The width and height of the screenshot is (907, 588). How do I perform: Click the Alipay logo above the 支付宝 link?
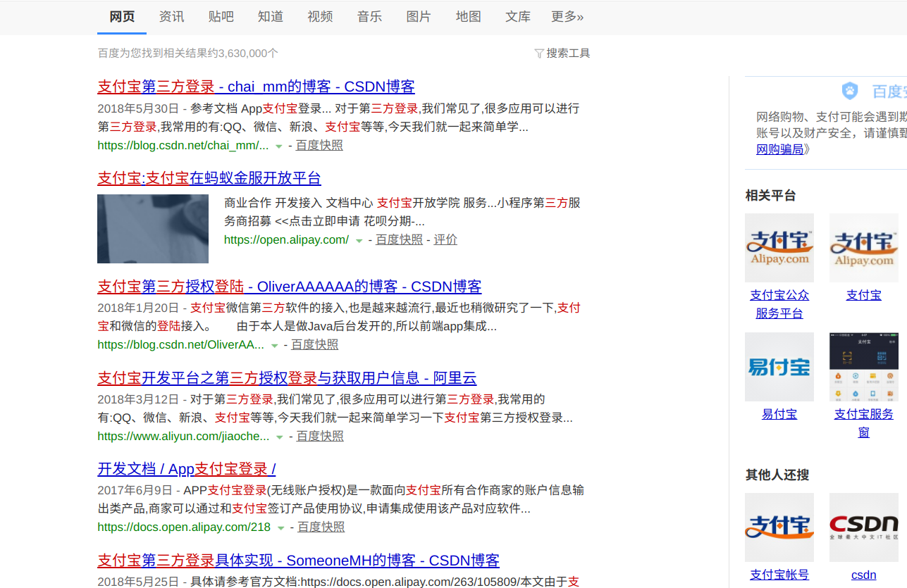(x=863, y=248)
